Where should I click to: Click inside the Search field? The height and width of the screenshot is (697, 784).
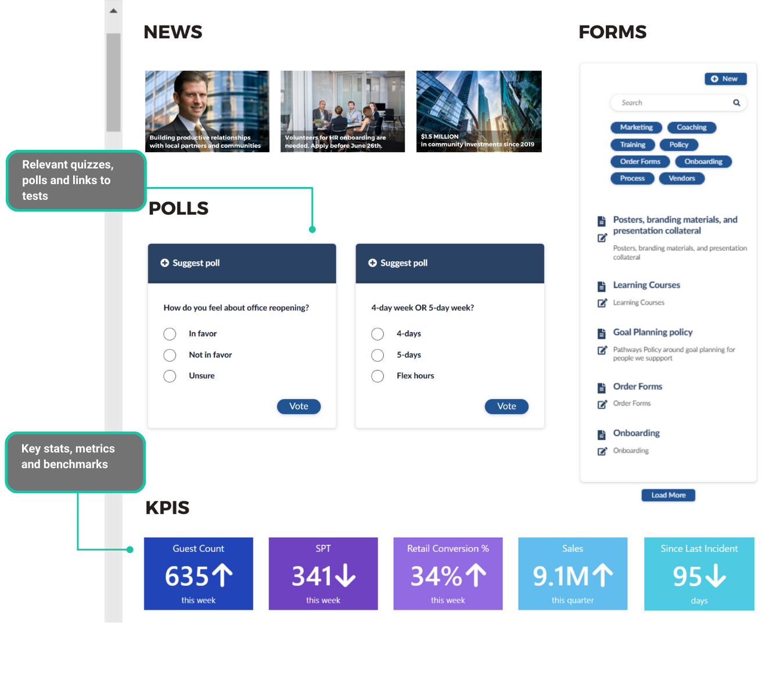pyautogui.click(x=662, y=102)
